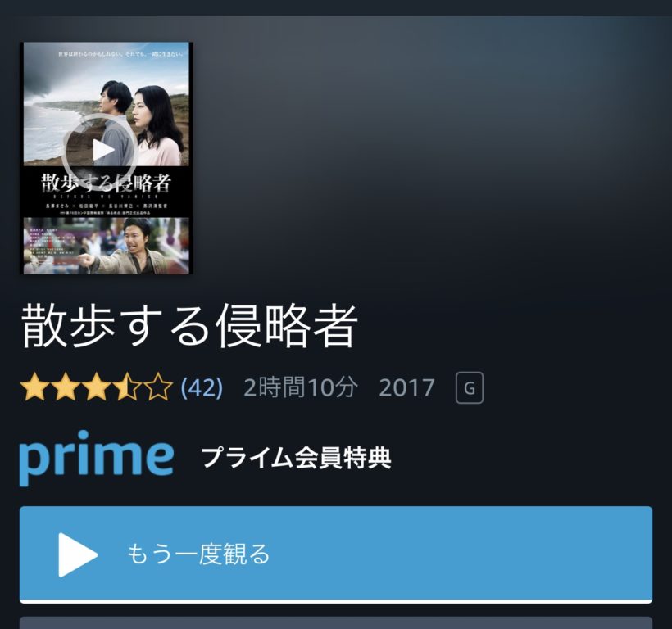672x629 pixels.
Task: Click the partially visible gray button at bottom
Action: click(x=336, y=623)
